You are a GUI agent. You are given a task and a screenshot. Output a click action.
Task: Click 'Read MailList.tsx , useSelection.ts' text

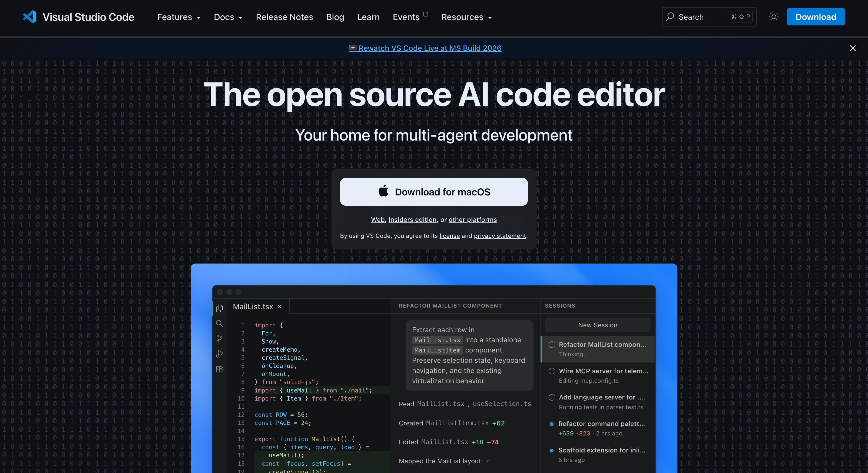coord(465,404)
